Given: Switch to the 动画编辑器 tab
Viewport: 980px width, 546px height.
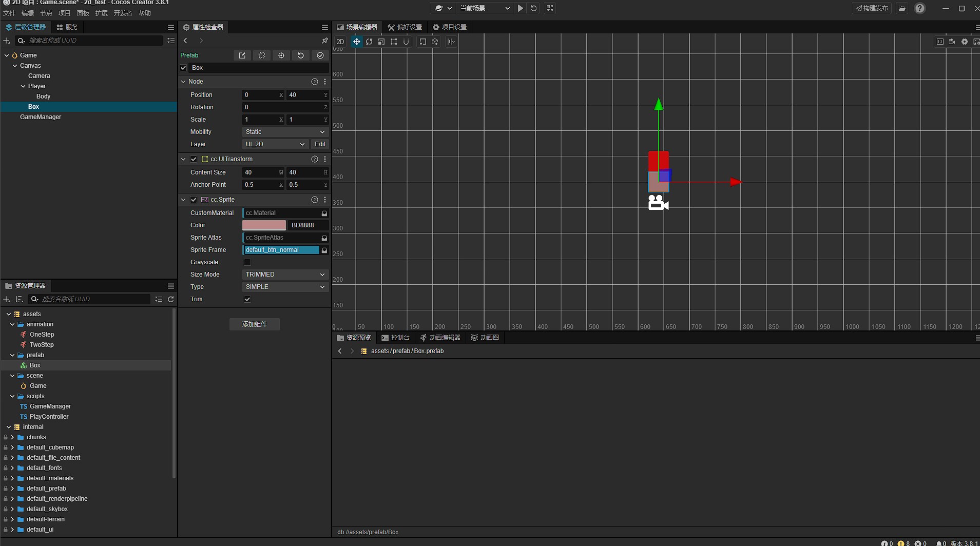Looking at the screenshot, I should [440, 338].
